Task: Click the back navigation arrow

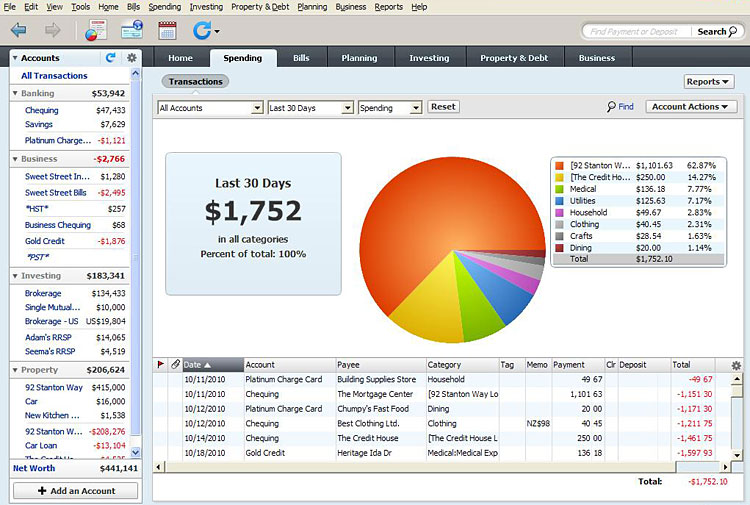Action: 18,31
